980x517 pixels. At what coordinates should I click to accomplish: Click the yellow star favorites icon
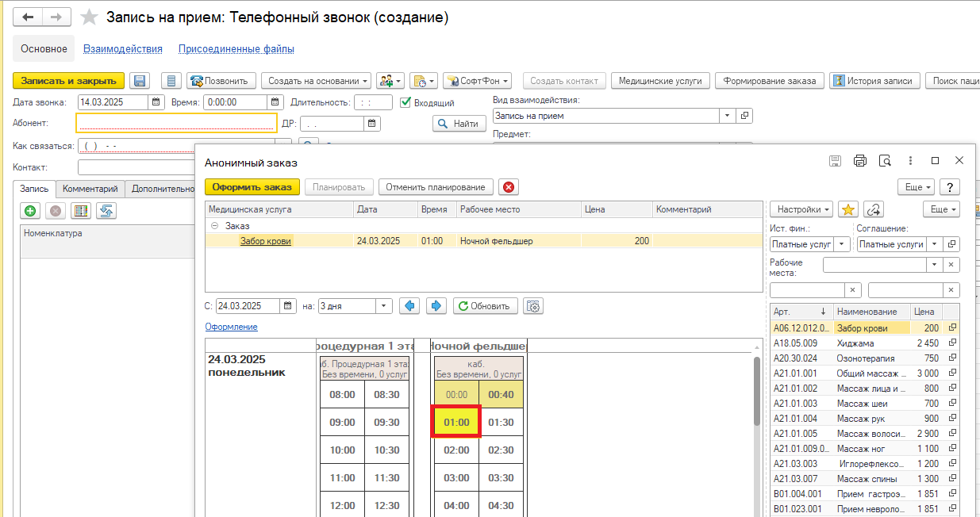[x=848, y=209]
